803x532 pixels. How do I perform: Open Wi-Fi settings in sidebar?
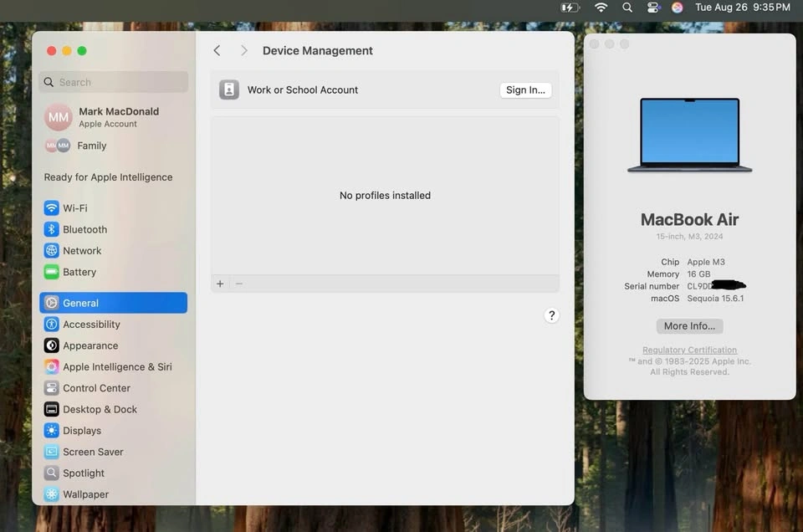point(74,208)
